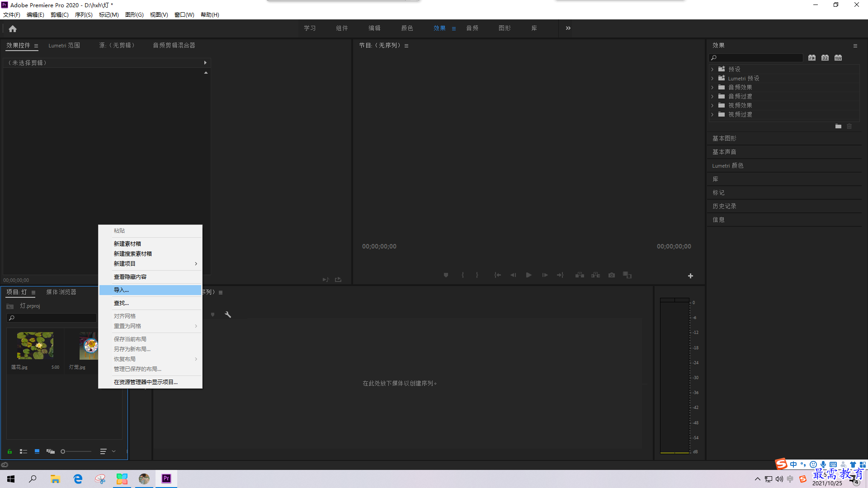Toggle the green project writable lock icon
Viewport: 868px width, 488px height.
click(9, 451)
